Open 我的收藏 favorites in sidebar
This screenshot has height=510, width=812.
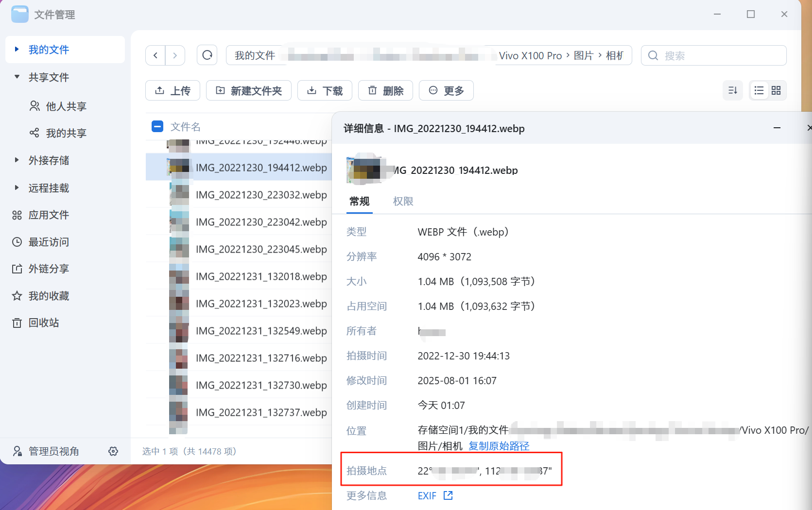click(x=49, y=296)
